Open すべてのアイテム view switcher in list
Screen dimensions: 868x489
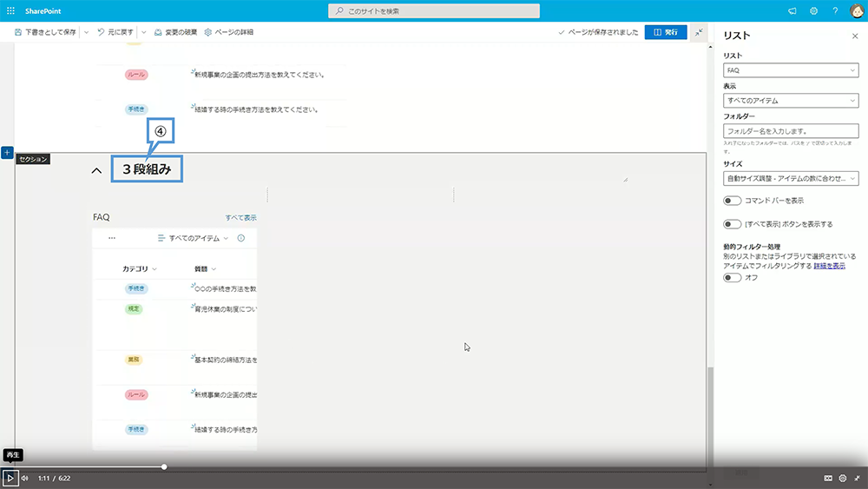tap(193, 238)
